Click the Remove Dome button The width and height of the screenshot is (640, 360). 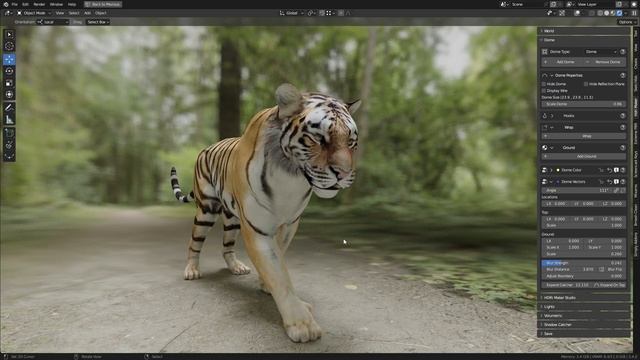pos(605,62)
